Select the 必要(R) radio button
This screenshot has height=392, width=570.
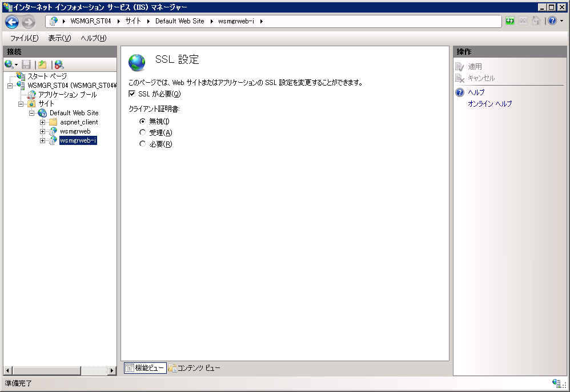click(143, 144)
